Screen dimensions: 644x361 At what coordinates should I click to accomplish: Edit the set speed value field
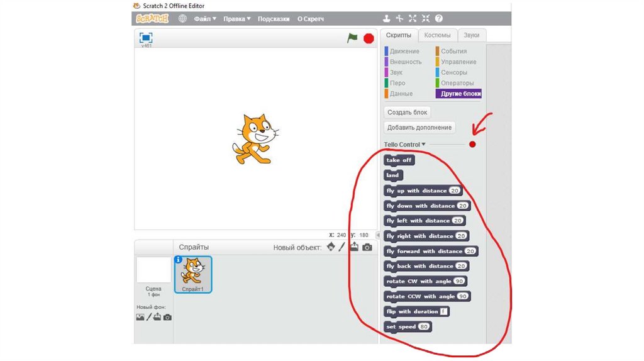(424, 327)
